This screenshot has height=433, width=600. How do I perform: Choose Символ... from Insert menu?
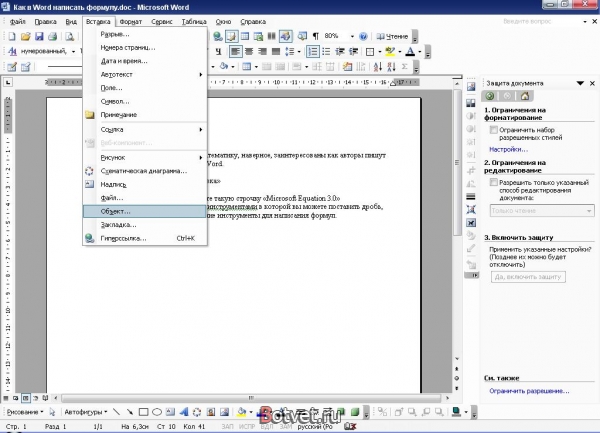click(x=145, y=101)
